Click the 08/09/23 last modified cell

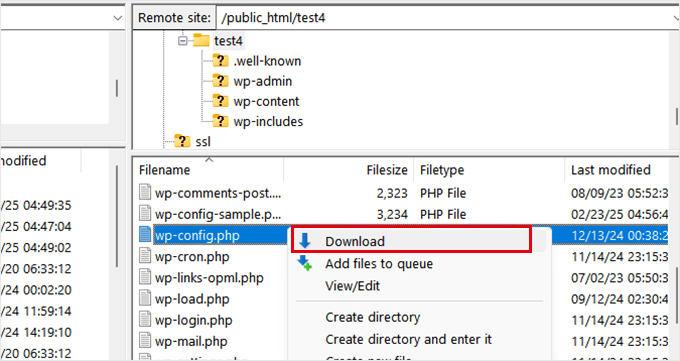[x=620, y=193]
